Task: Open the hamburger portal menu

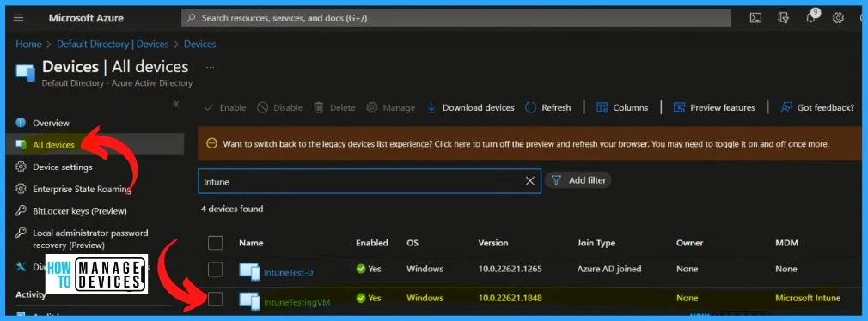Action: pos(18,18)
